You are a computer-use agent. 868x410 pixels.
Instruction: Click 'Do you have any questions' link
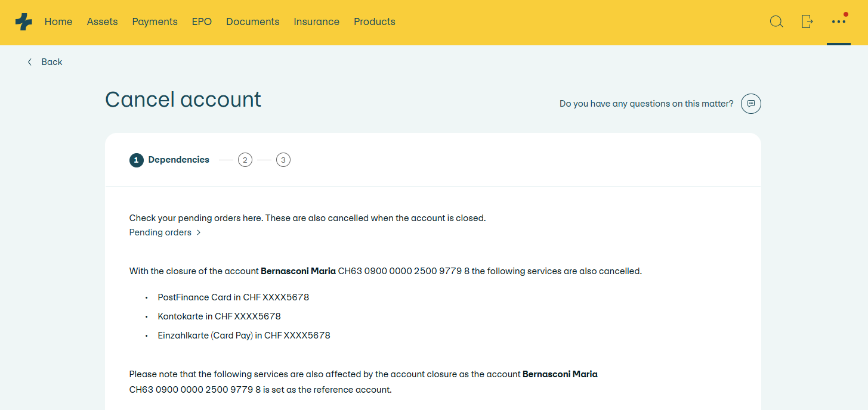click(x=647, y=104)
